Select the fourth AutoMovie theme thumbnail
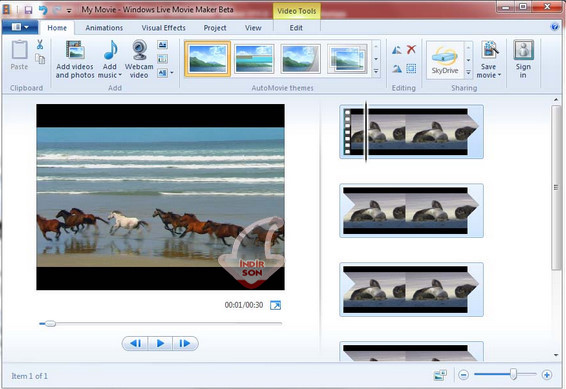566x389 pixels. point(347,59)
